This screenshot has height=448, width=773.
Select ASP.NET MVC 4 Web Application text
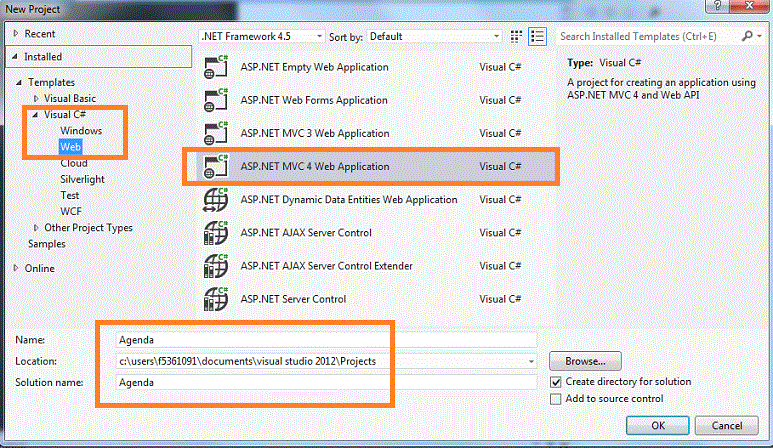(315, 167)
